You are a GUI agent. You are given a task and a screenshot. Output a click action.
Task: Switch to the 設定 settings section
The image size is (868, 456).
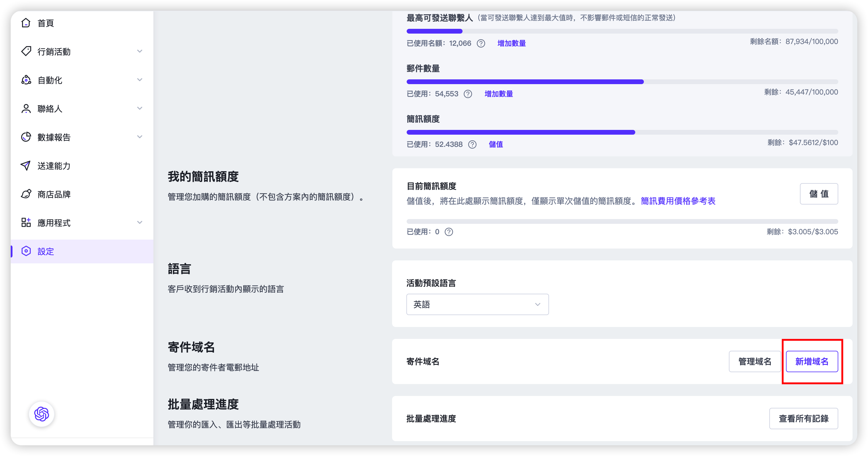click(45, 251)
